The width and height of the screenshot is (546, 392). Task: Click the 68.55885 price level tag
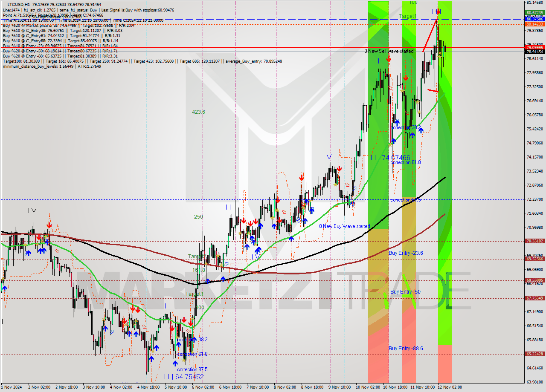pos(534,280)
